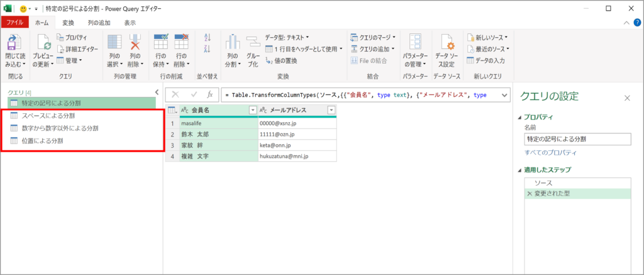Expand the formula bar with down arrow
Screen dimensions: 644x275
coord(505,95)
